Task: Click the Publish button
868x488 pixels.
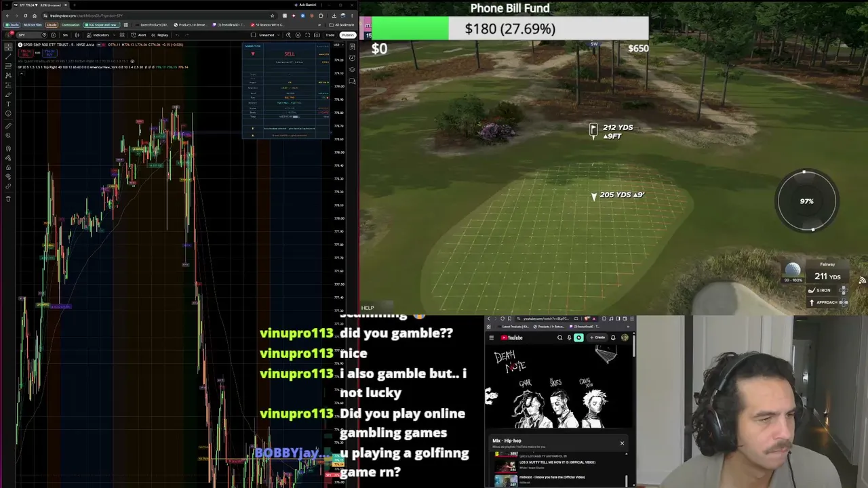Action: 348,35
